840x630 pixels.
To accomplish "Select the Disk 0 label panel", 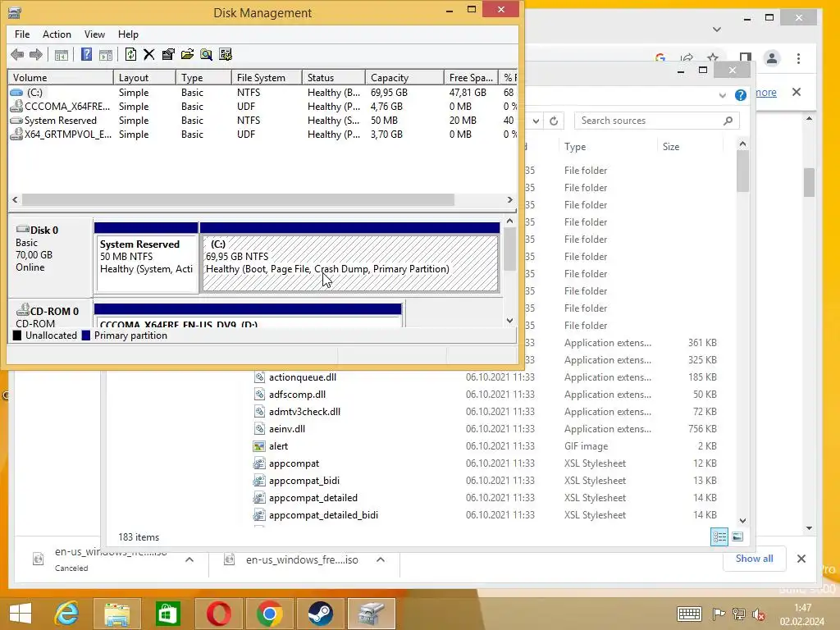I will click(x=50, y=257).
